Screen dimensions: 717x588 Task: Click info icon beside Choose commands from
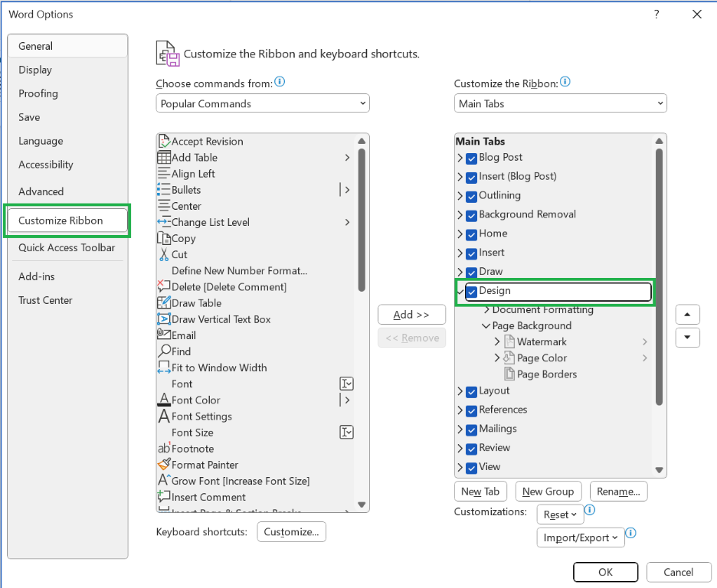tap(280, 82)
